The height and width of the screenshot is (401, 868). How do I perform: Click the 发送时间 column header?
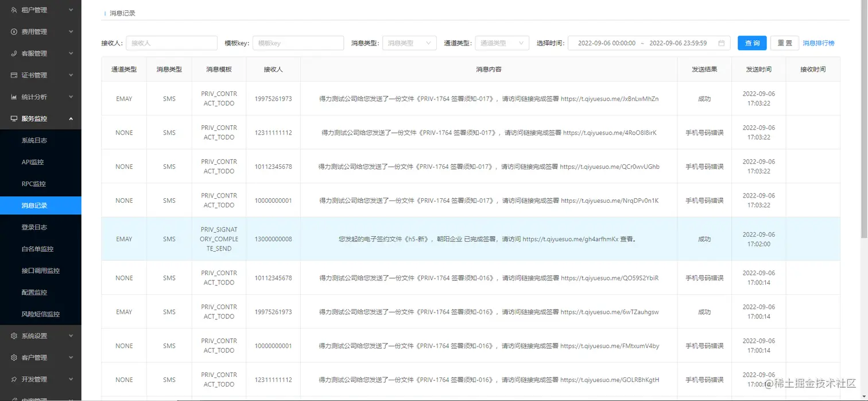click(x=759, y=70)
